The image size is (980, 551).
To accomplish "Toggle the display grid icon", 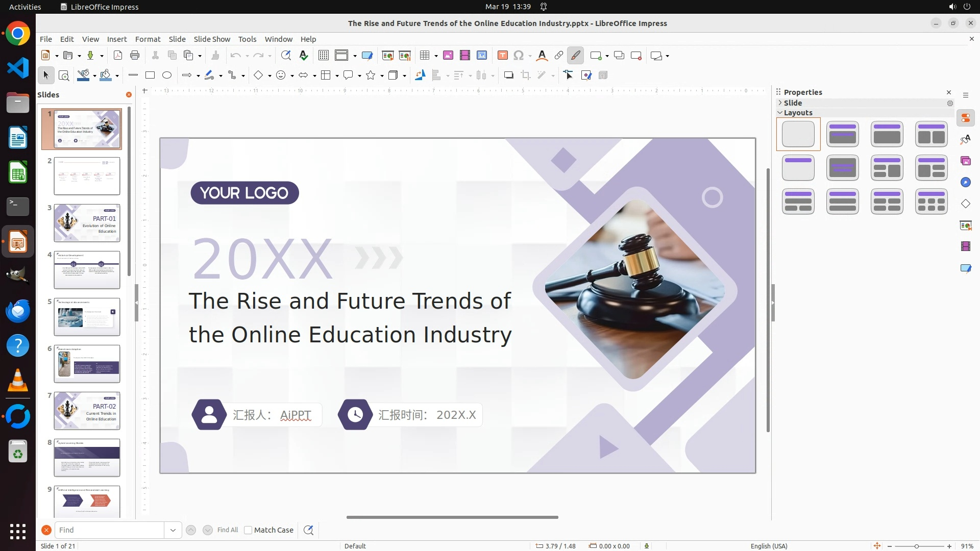I will 323,56.
